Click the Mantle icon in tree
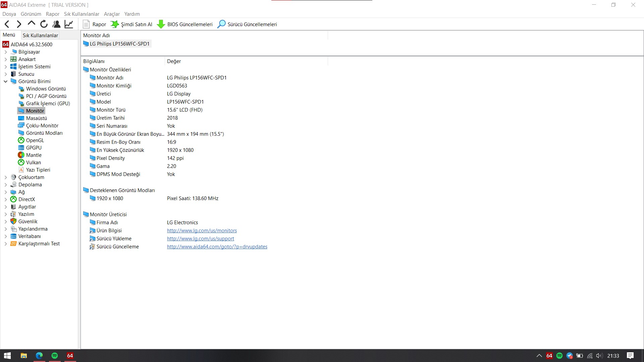 (x=21, y=155)
